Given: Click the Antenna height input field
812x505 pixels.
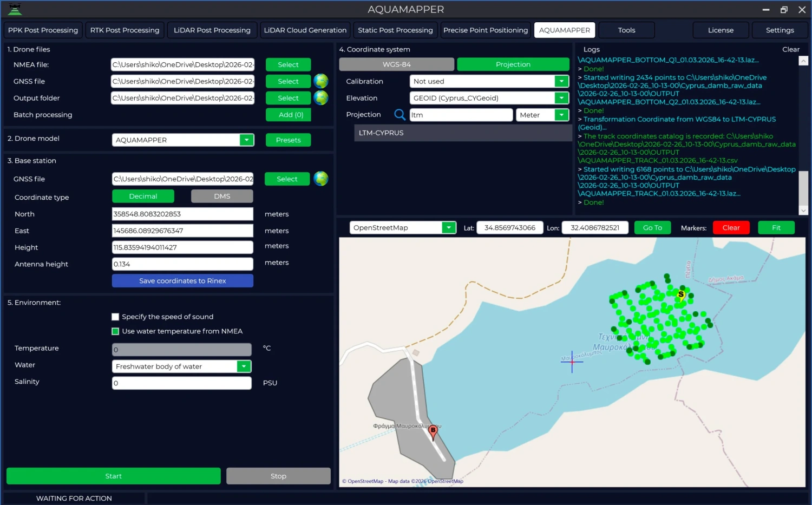Looking at the screenshot, I should (x=182, y=264).
